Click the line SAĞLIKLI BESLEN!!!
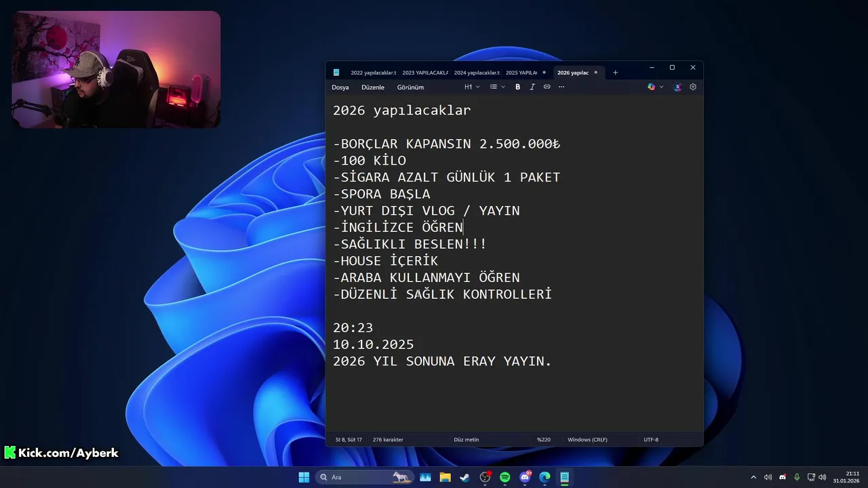This screenshot has height=488, width=868. (x=410, y=244)
